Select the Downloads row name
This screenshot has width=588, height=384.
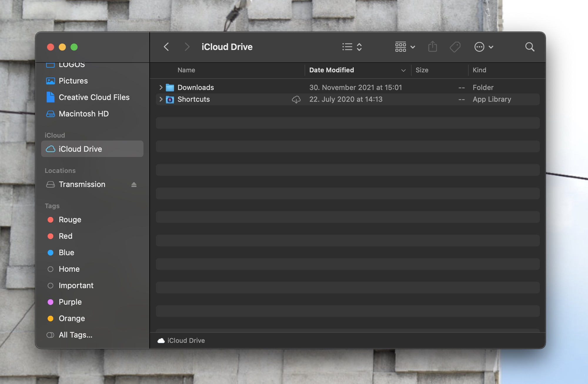click(x=196, y=87)
